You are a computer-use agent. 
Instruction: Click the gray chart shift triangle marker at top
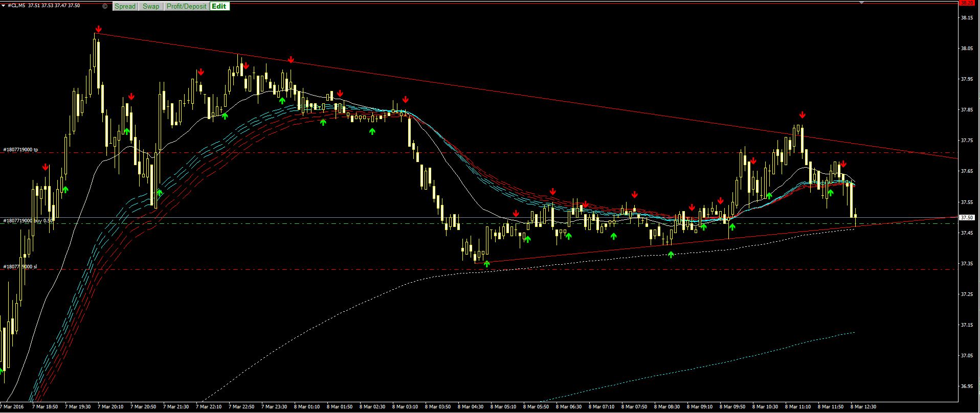tap(861, 3)
